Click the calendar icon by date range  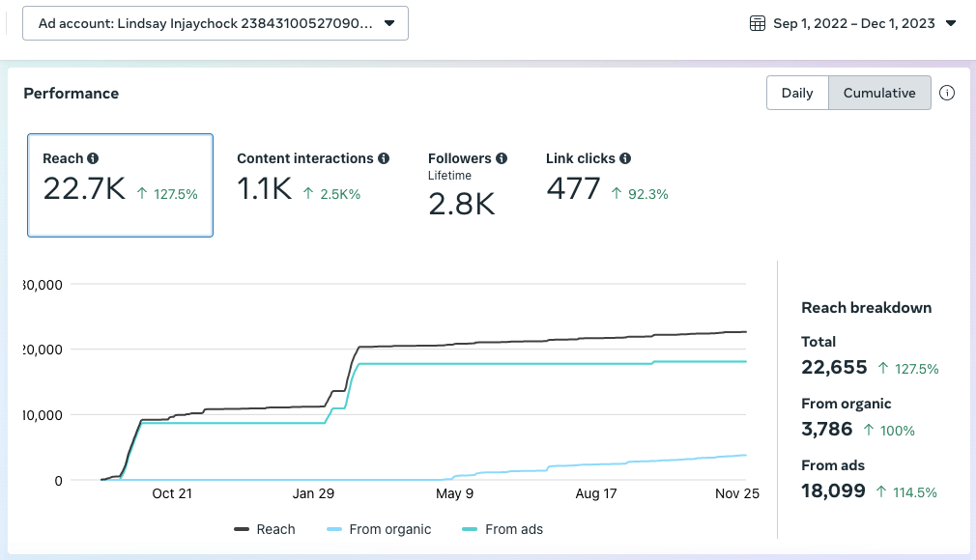758,23
